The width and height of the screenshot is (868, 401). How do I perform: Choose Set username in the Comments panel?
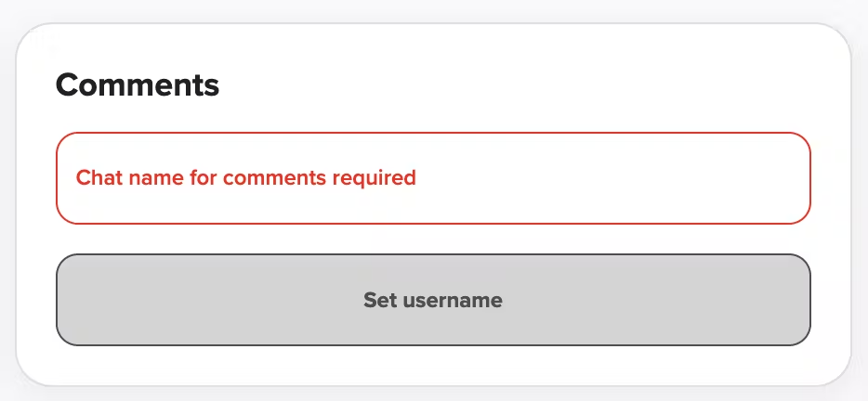(x=433, y=300)
